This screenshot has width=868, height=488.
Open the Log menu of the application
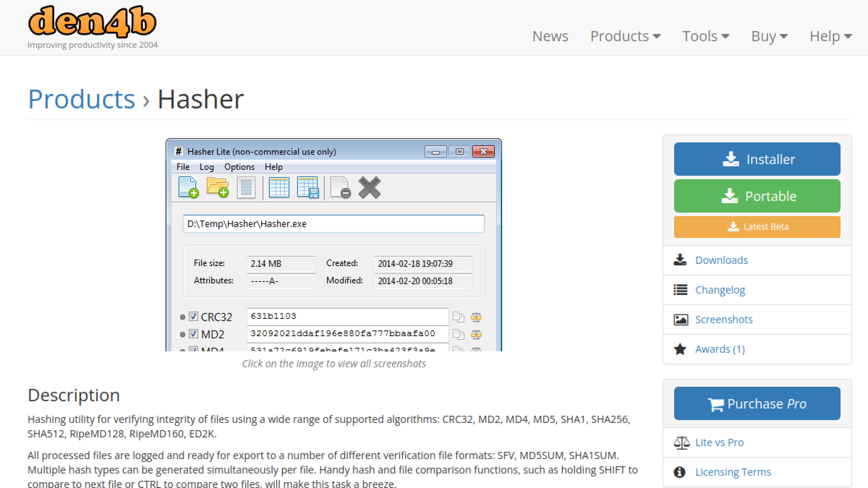207,167
